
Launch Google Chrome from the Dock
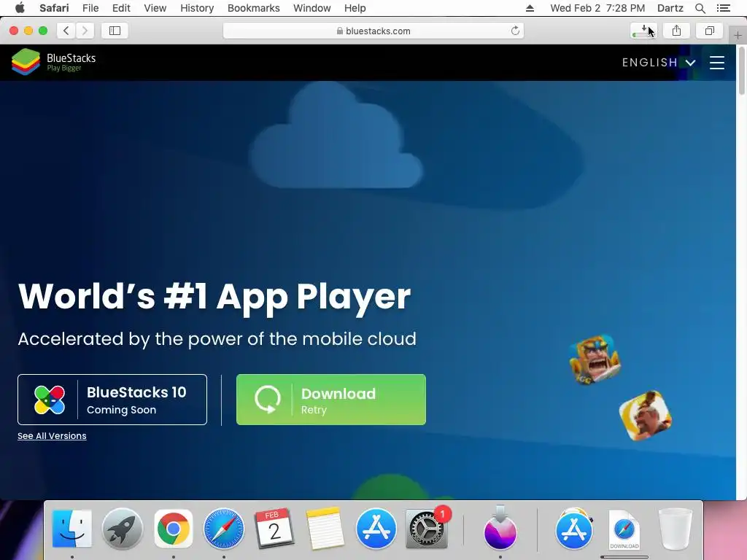(174, 529)
